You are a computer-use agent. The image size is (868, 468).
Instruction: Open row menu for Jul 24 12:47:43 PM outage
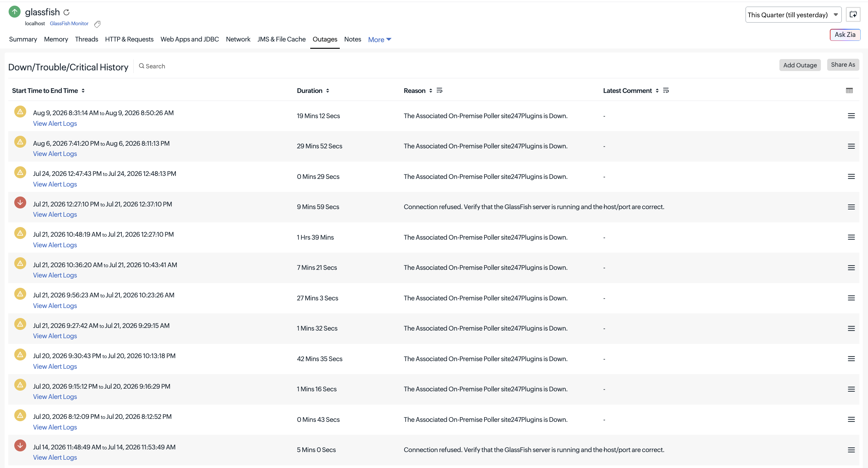(851, 177)
